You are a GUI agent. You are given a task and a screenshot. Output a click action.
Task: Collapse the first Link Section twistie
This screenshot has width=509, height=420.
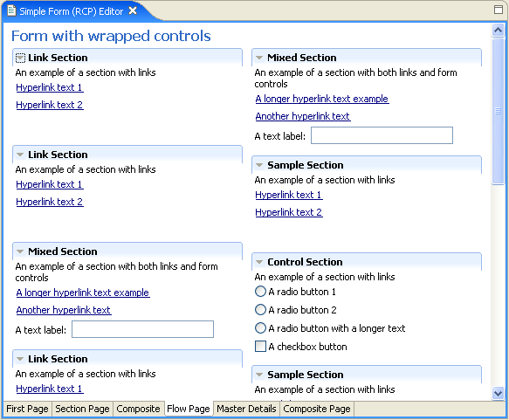(20, 58)
